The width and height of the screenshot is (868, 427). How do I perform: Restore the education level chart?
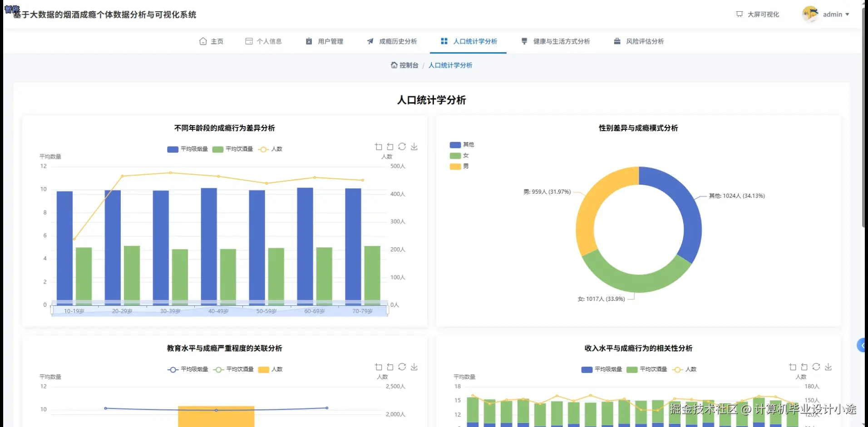tap(402, 367)
